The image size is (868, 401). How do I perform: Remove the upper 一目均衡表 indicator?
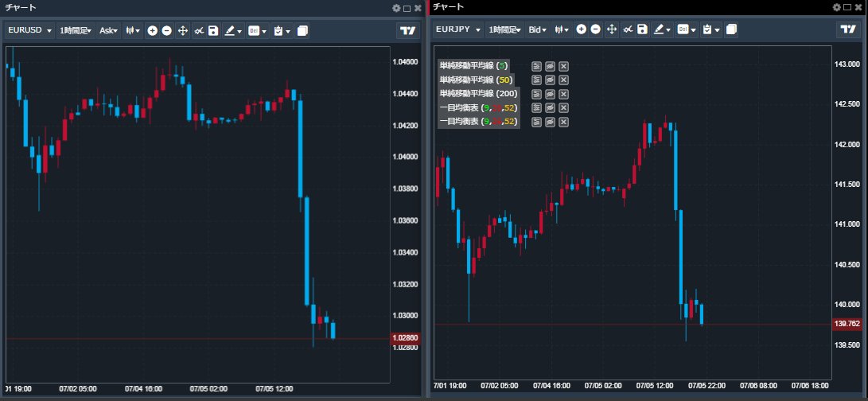[563, 107]
